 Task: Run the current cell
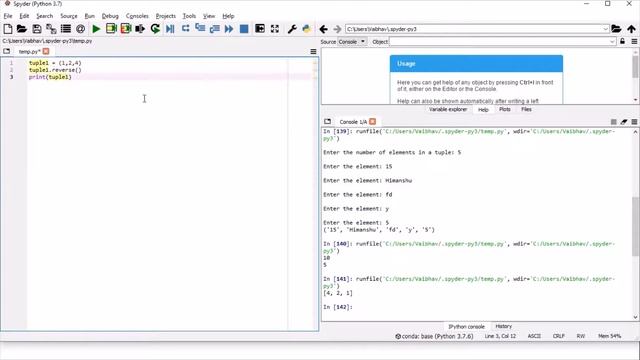click(x=111, y=29)
